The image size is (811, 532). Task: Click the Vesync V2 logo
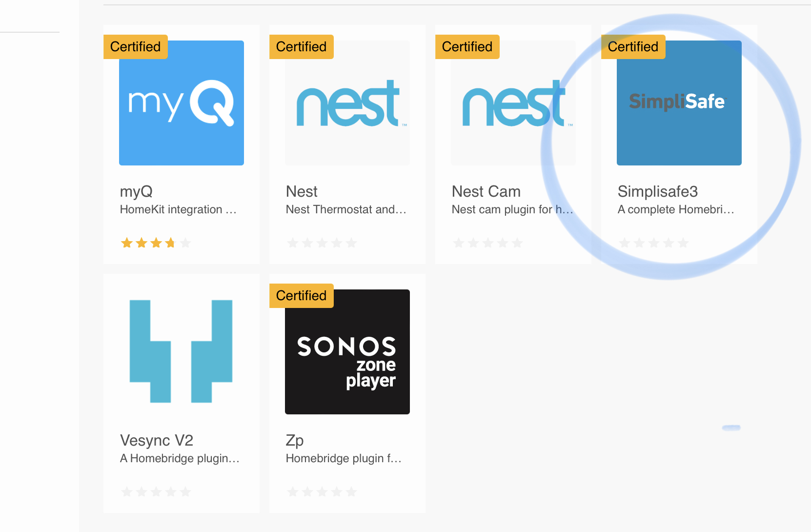[x=182, y=351]
